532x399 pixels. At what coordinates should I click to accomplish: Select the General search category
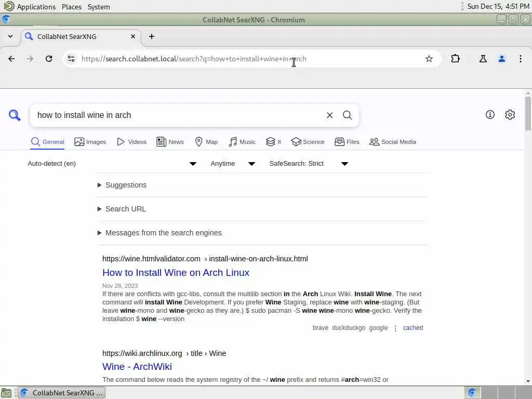(47, 142)
